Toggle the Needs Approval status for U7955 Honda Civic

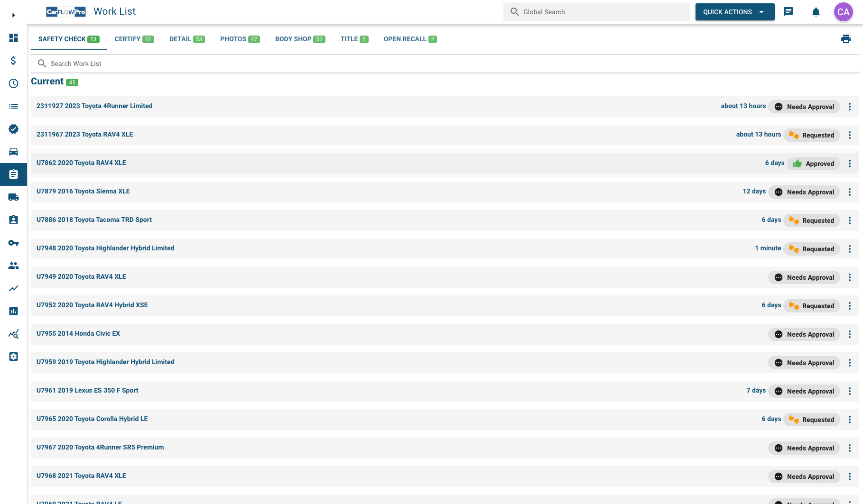coord(804,334)
